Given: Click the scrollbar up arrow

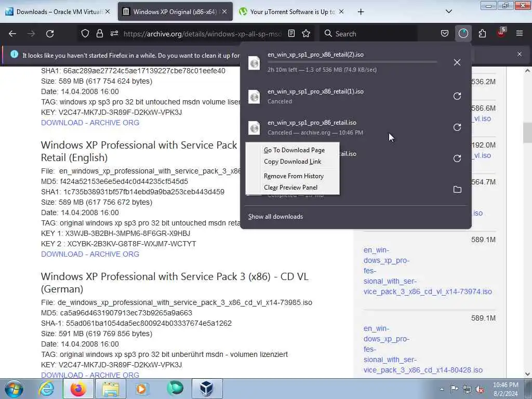Looking at the screenshot, I should pyautogui.click(x=527, y=71).
